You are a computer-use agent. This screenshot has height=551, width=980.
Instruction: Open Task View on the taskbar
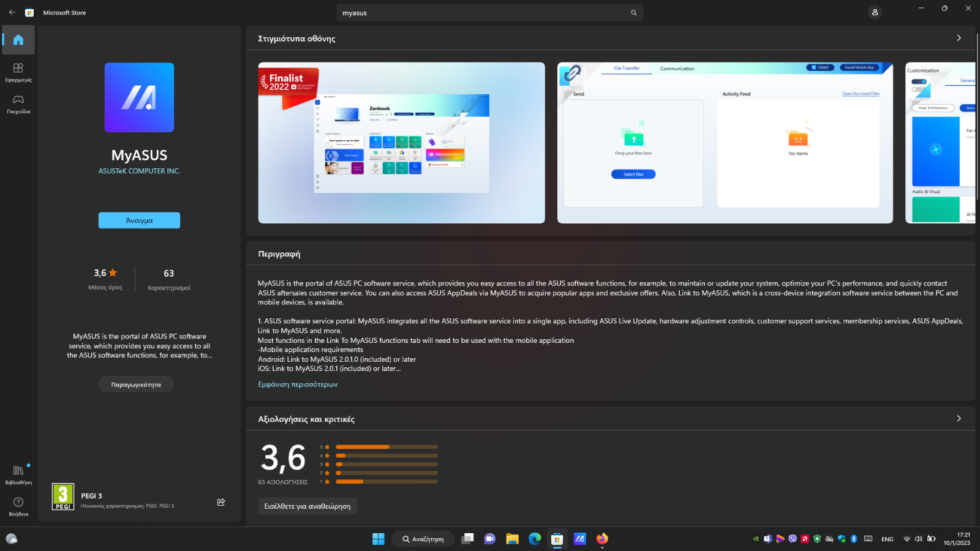pyautogui.click(x=467, y=539)
